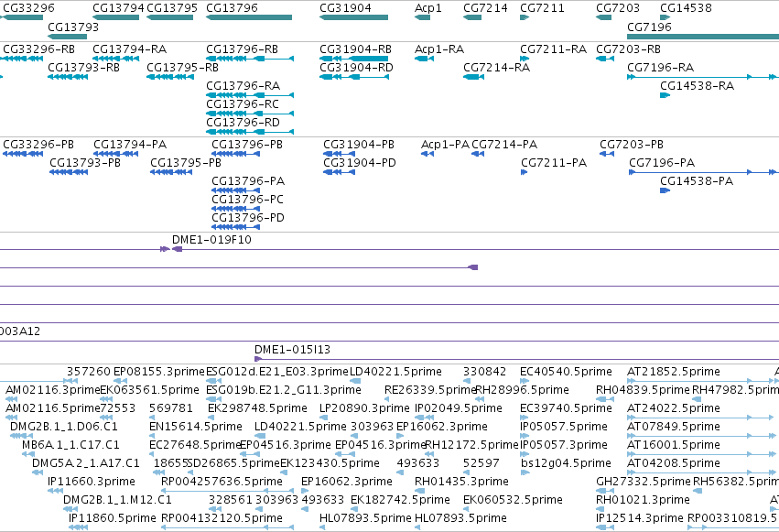Click the CG7203-PB protein label
The image size is (779, 532).
click(x=632, y=145)
